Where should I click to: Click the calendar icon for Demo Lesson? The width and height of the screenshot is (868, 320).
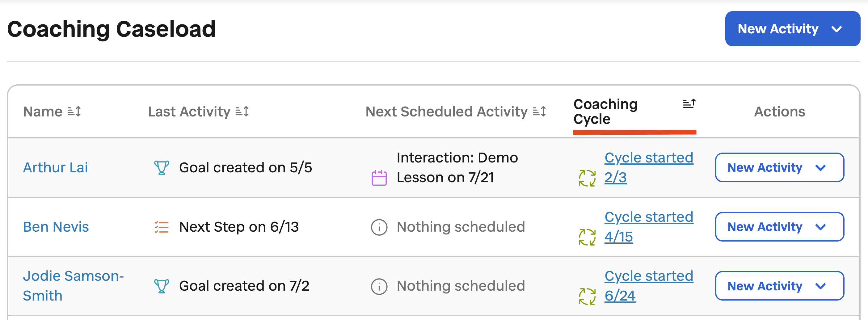379,178
